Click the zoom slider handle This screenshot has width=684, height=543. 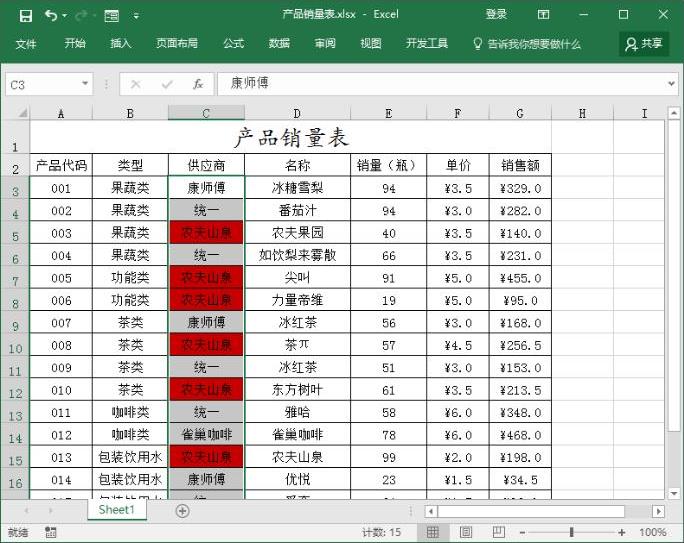point(571,532)
